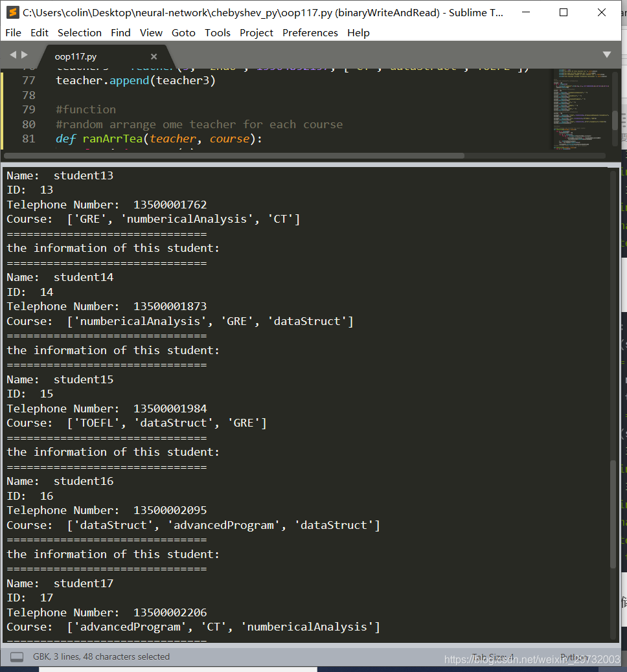This screenshot has width=627, height=672.
Task: Open the Help menu
Action: point(359,32)
